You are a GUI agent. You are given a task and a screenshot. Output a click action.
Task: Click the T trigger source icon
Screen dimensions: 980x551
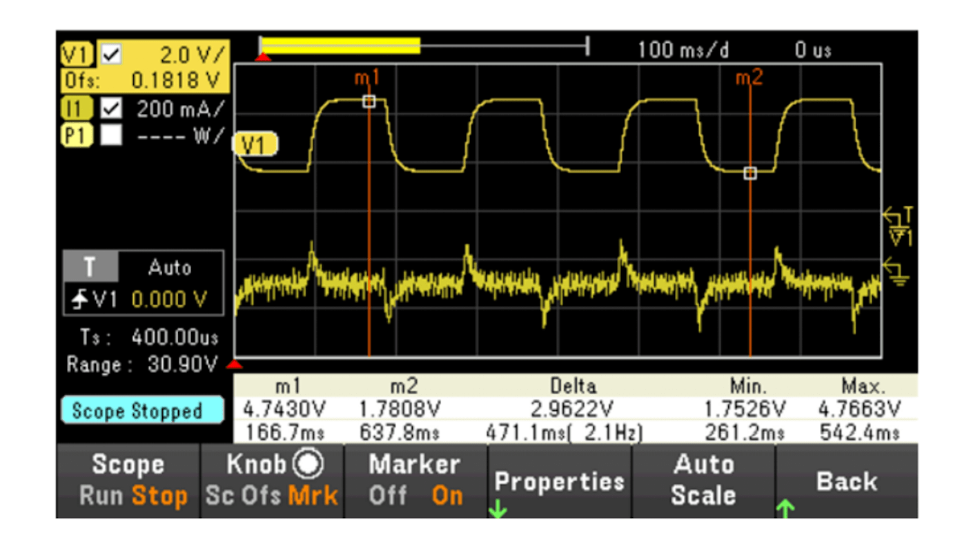pos(90,267)
